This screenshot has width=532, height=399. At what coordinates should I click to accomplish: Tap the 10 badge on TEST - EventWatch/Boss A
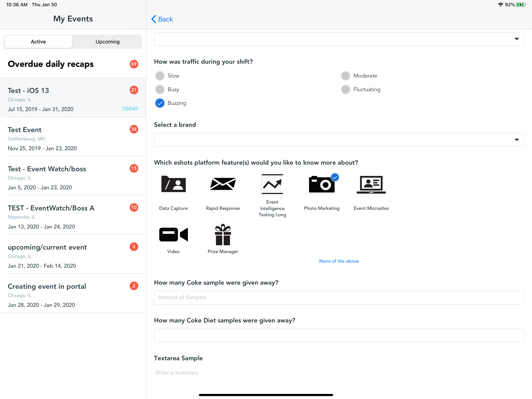tap(134, 207)
